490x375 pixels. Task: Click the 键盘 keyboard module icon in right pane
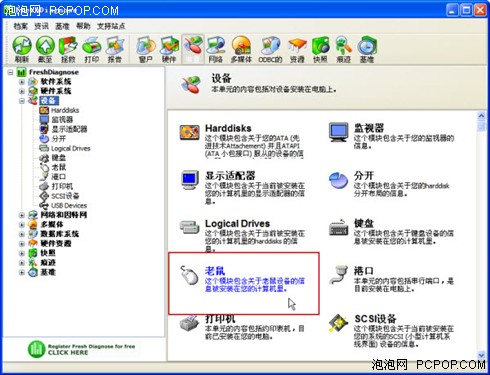pyautogui.click(x=339, y=228)
